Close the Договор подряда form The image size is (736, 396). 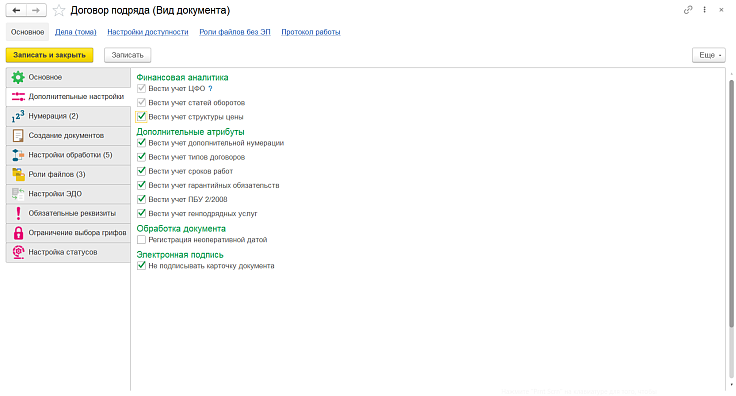[721, 10]
